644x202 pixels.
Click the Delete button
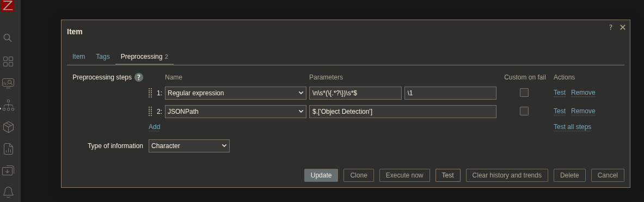[569, 175]
